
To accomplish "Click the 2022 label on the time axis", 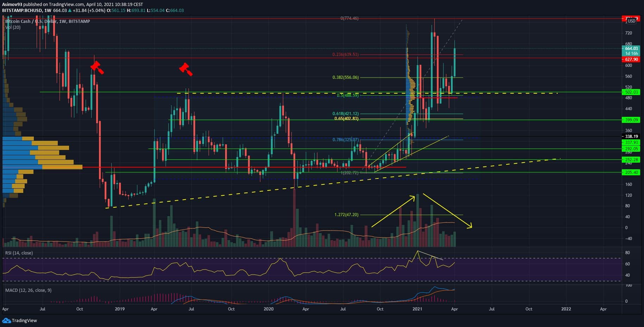I will pyautogui.click(x=566, y=309).
